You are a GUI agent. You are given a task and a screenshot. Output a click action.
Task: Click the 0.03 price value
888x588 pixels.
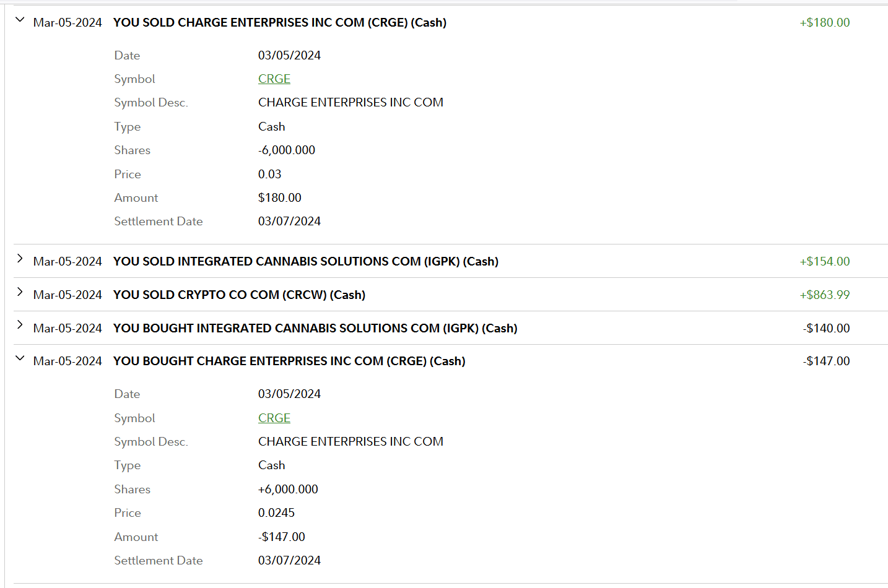point(269,175)
